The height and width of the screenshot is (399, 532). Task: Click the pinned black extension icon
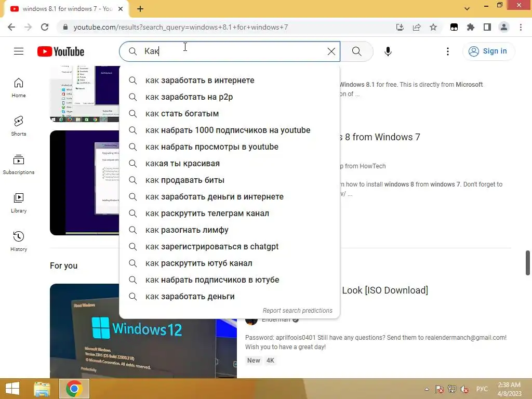click(x=454, y=27)
